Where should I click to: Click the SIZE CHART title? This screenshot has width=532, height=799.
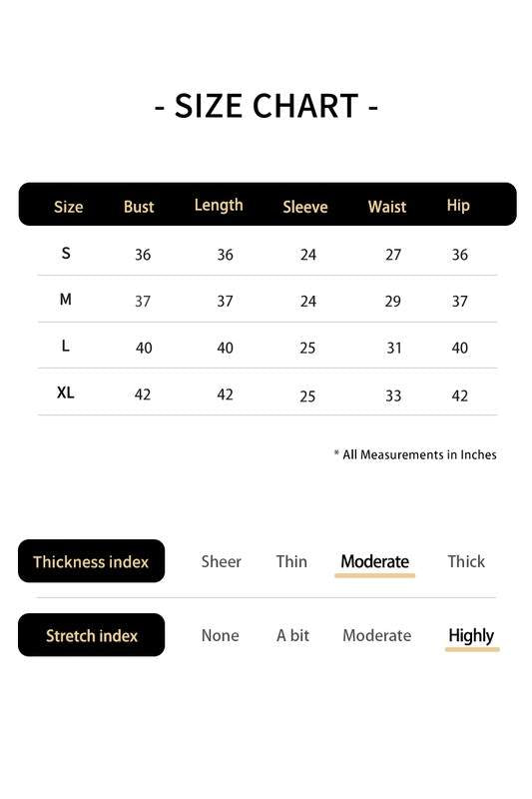[x=266, y=106]
